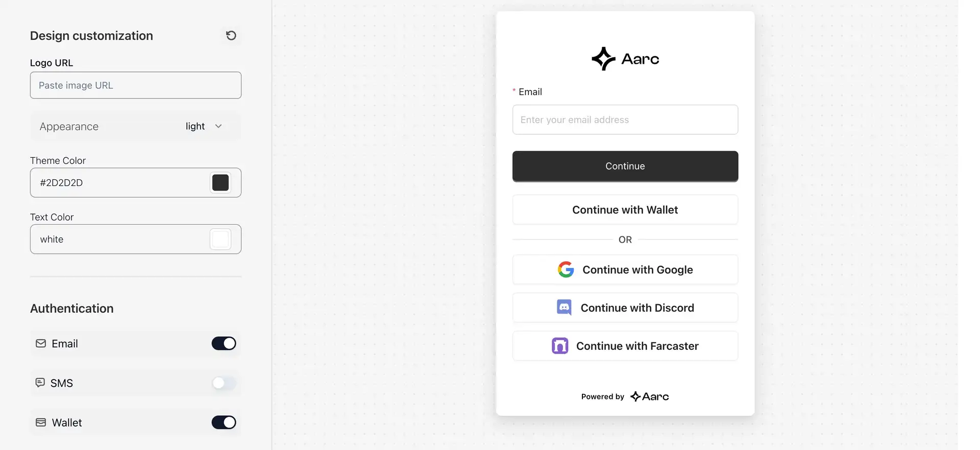Select Continue with Wallet
The height and width of the screenshot is (450, 980).
[x=625, y=210]
